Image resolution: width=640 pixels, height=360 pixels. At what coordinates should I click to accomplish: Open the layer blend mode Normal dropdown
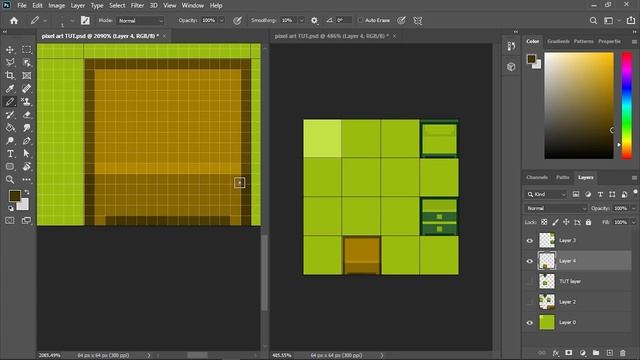[556, 208]
